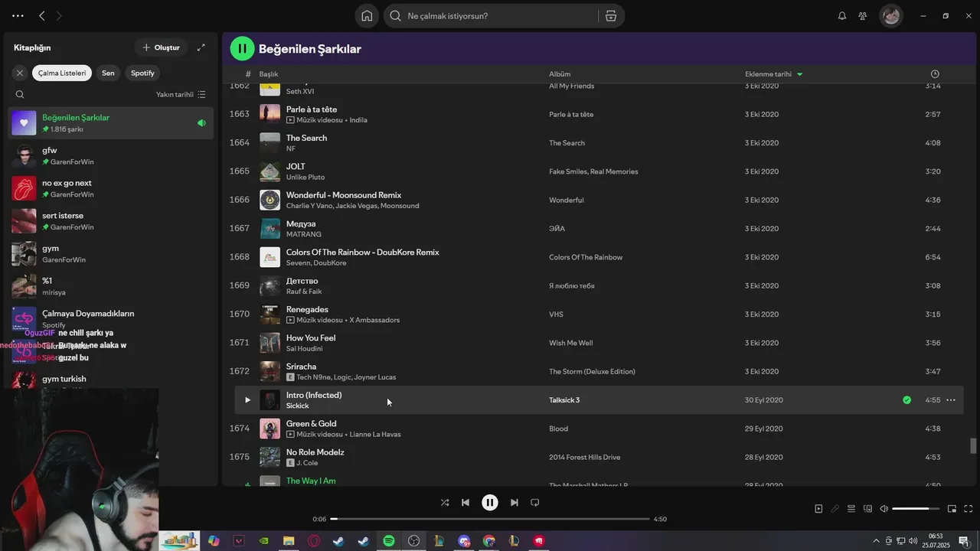
Task: Show hidden system tray icons chevron
Action: click(877, 541)
